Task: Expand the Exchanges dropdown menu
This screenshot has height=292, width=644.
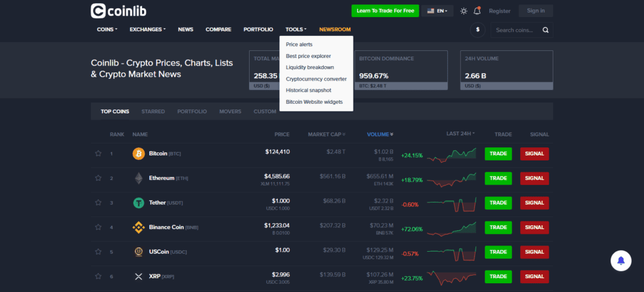Action: click(147, 30)
